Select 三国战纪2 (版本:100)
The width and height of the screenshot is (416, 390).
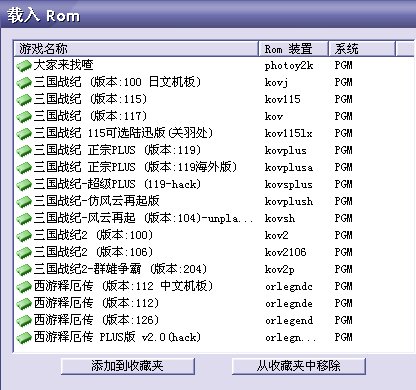coord(93,235)
